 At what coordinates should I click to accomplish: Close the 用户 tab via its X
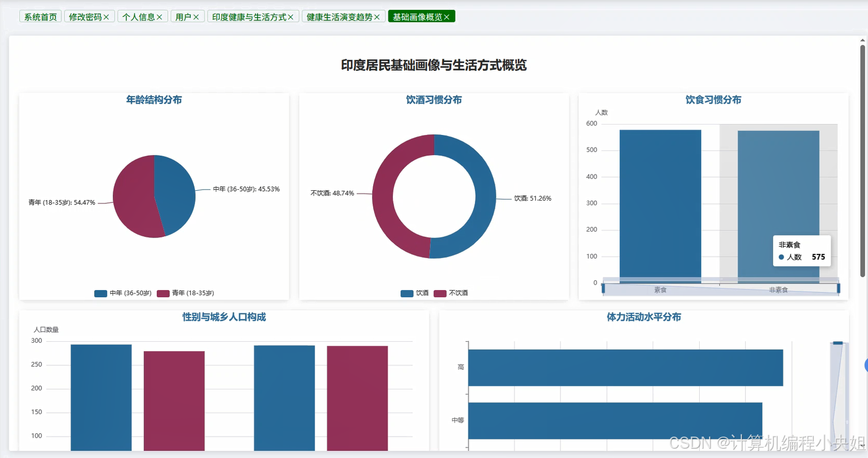point(196,17)
